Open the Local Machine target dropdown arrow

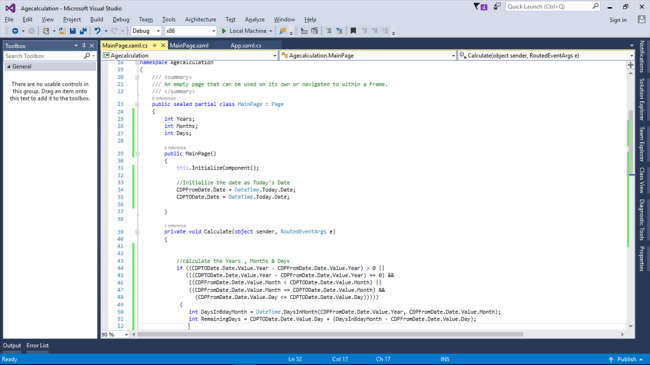click(x=271, y=31)
